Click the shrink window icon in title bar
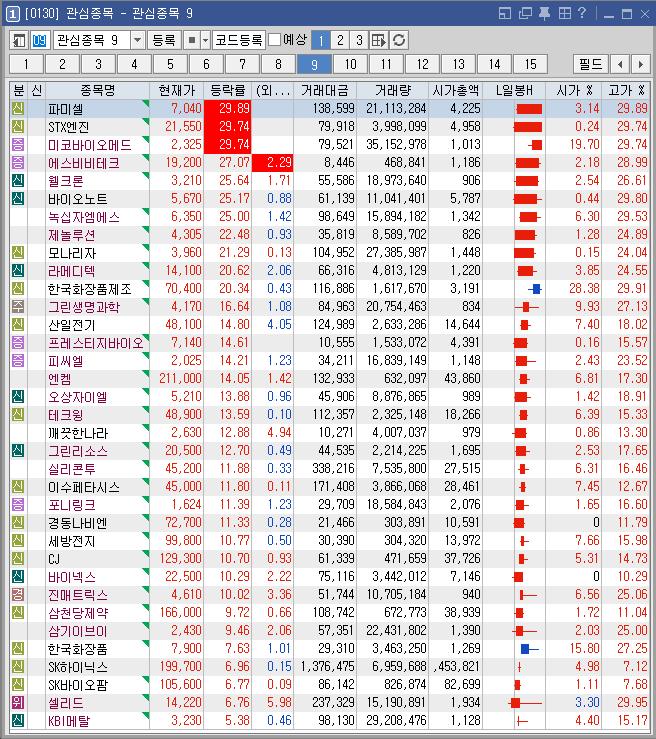The width and height of the screenshot is (656, 739). pyautogui.click(x=505, y=14)
